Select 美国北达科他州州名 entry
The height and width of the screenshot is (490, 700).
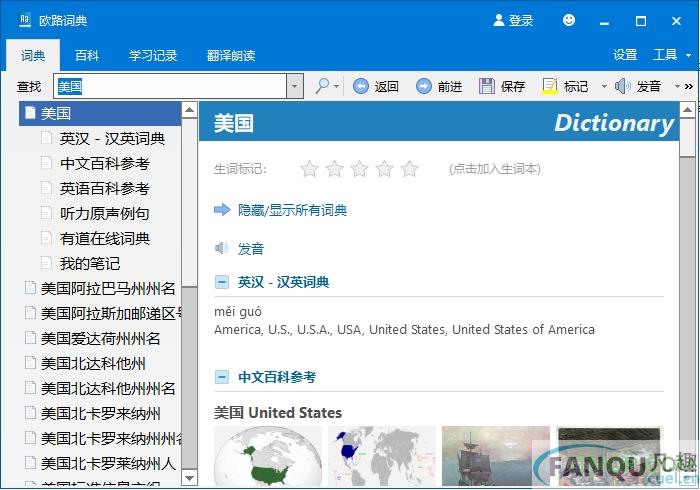[x=108, y=388]
